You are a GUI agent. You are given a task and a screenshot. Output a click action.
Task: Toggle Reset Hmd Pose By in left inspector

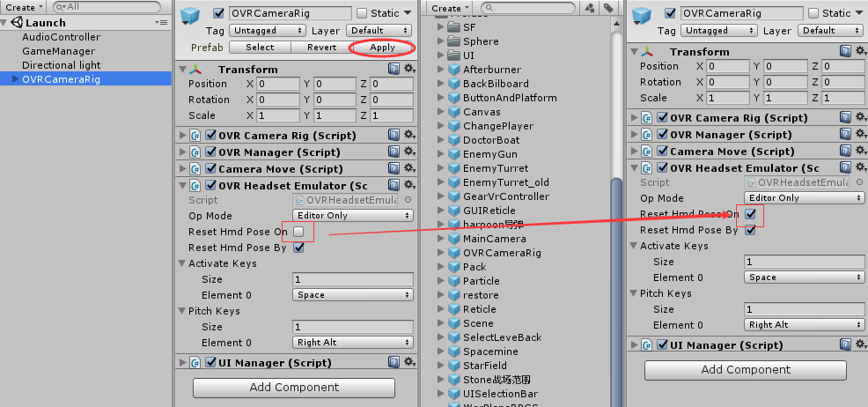[x=298, y=248]
